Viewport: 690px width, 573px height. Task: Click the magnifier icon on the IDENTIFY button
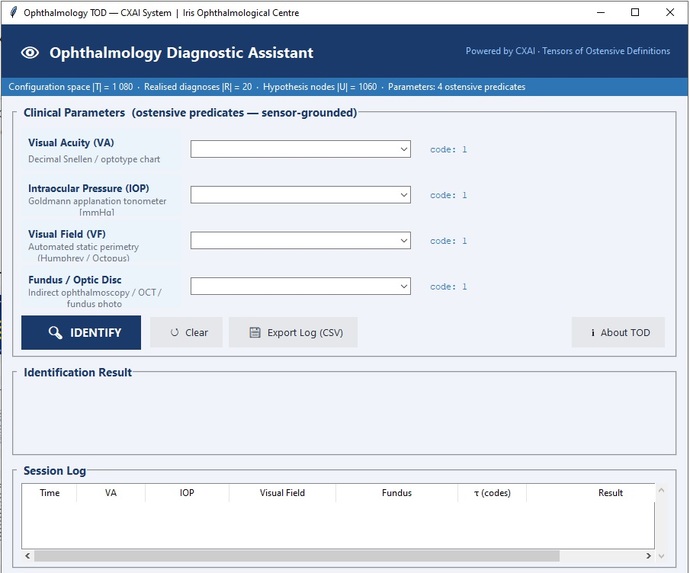click(x=55, y=333)
